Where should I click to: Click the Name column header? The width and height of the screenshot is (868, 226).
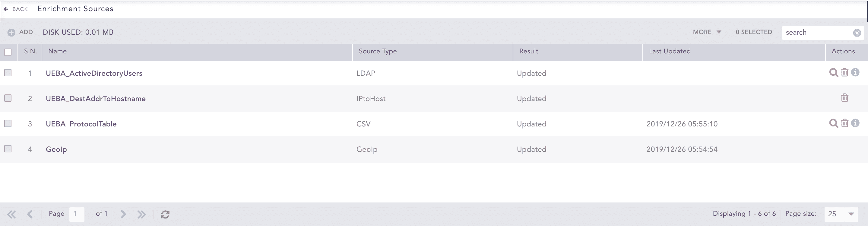pos(58,51)
